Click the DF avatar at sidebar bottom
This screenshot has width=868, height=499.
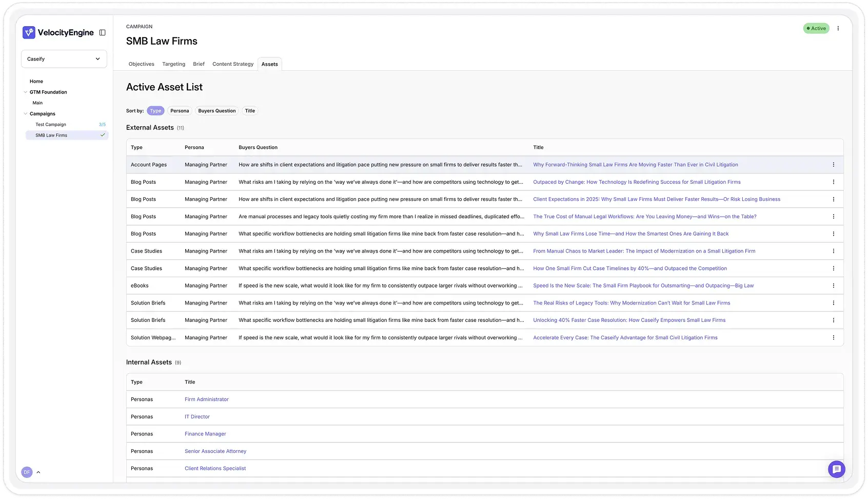(27, 472)
